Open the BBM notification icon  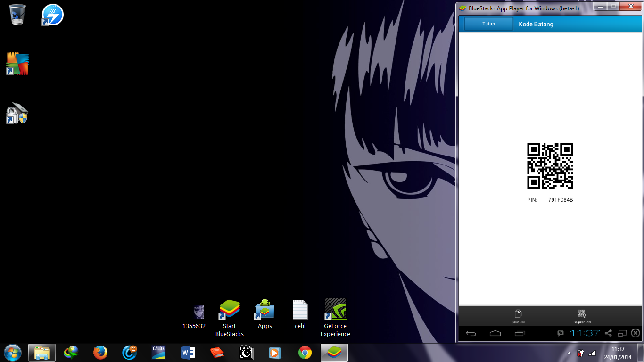(x=560, y=333)
